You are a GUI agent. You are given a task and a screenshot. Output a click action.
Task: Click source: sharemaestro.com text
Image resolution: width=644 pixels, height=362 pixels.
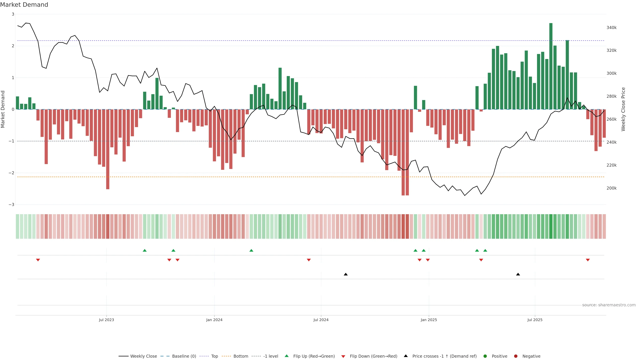609,305
